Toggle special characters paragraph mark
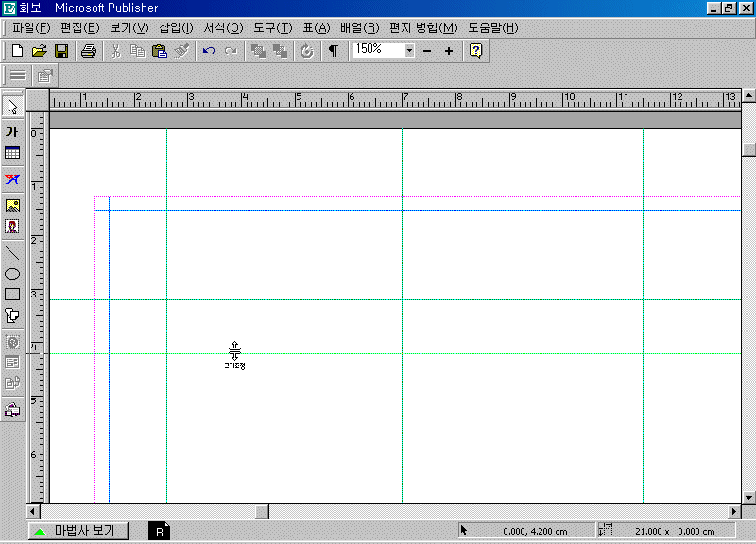 [334, 51]
